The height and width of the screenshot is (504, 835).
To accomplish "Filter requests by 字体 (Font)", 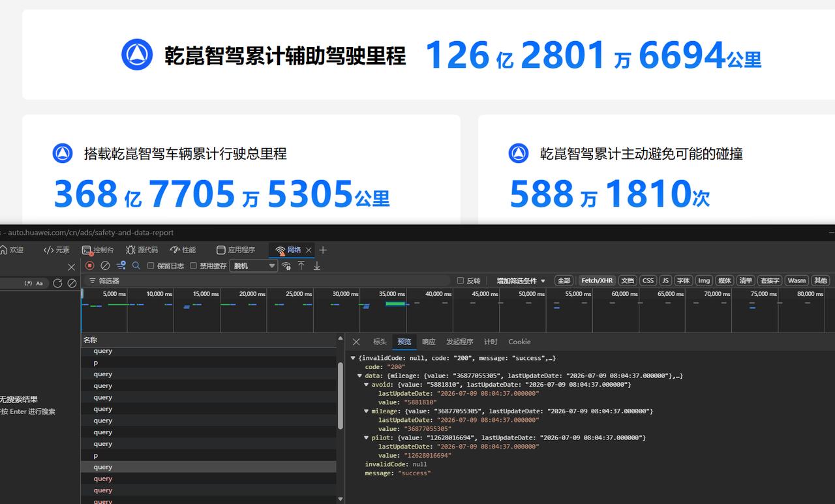I will [x=683, y=280].
